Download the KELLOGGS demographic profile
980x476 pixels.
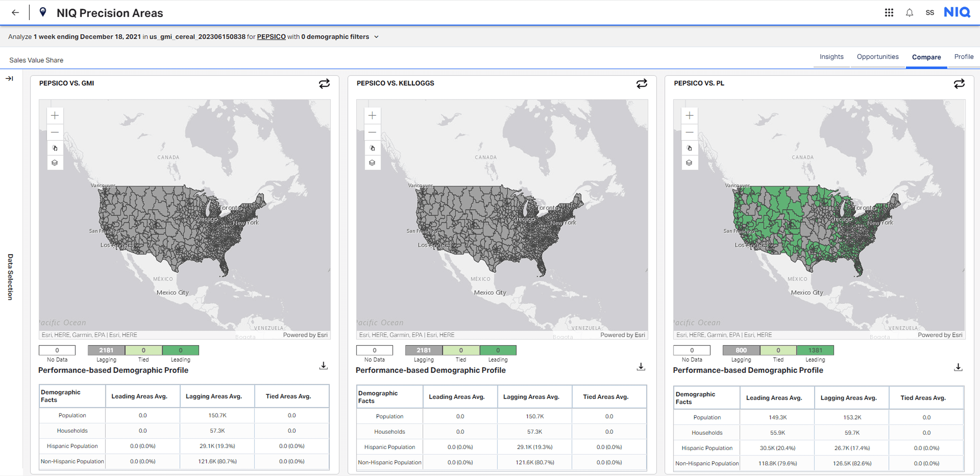pyautogui.click(x=641, y=366)
